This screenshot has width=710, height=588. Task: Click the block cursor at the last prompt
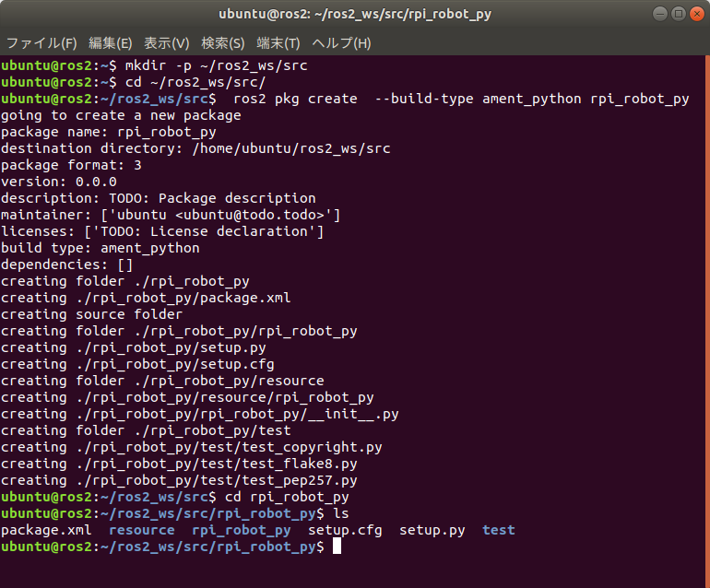pos(337,547)
